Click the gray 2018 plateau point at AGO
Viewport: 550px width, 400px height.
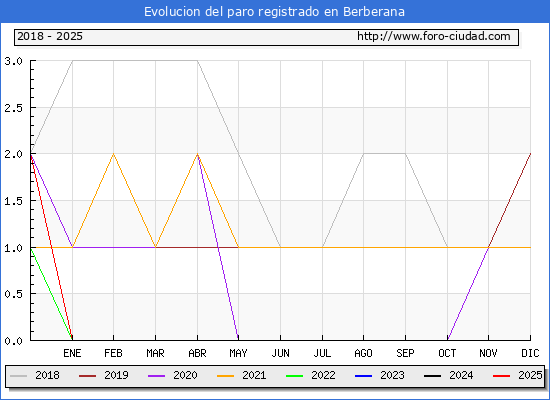363,154
